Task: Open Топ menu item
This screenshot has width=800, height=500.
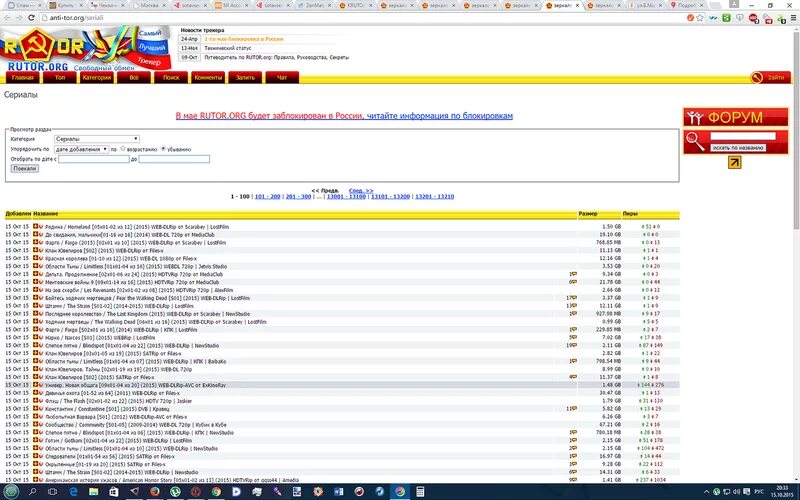Action: point(60,78)
